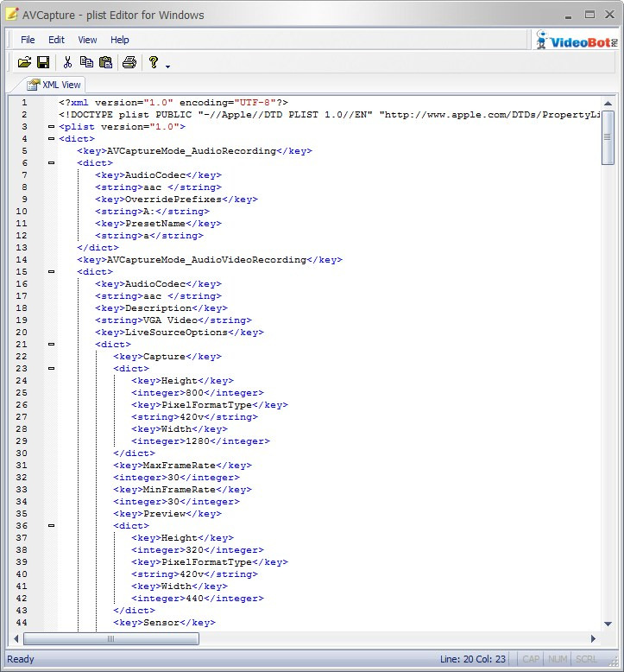
Task: Click the Copy toolbar icon
Action: 86,62
